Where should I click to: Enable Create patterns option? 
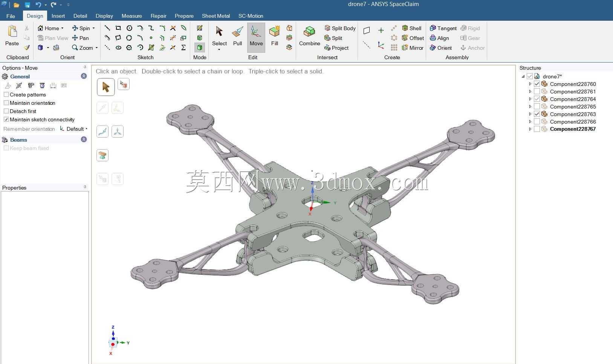pos(6,95)
